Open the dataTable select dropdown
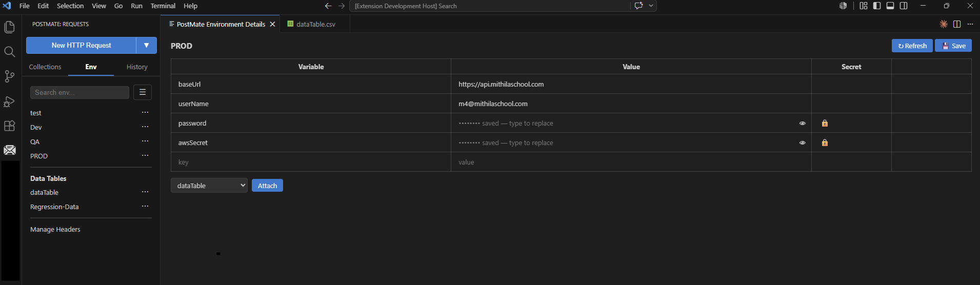 (209, 186)
